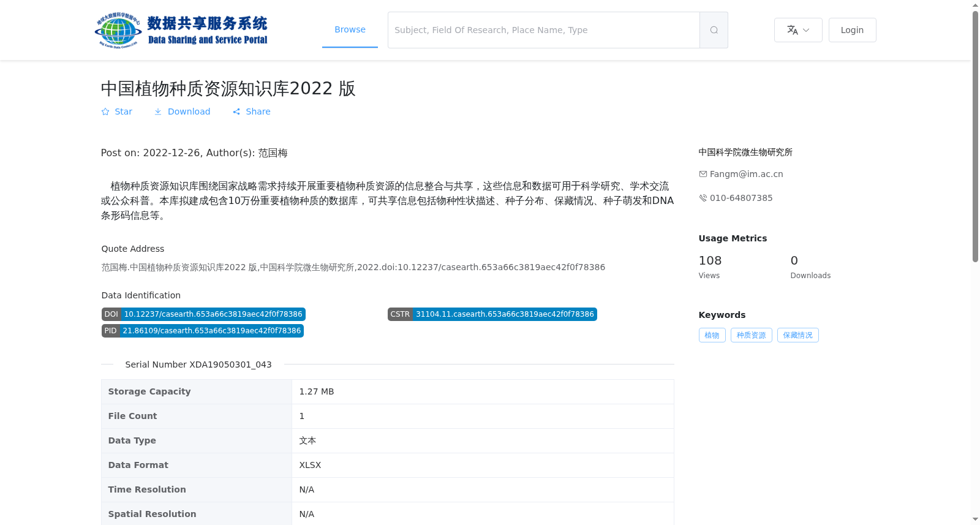980x525 pixels.
Task: Open the DOI identifier badge
Action: (203, 314)
